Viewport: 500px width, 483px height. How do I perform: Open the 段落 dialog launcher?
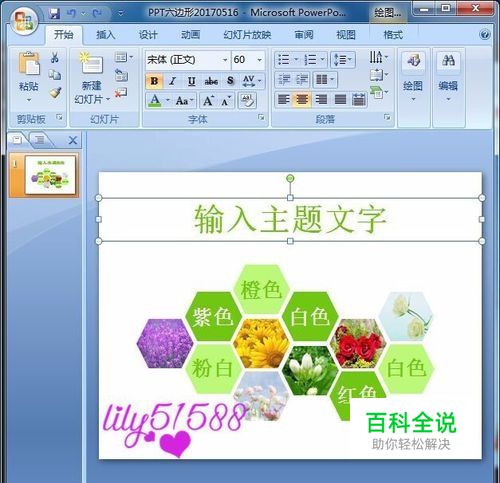387,117
